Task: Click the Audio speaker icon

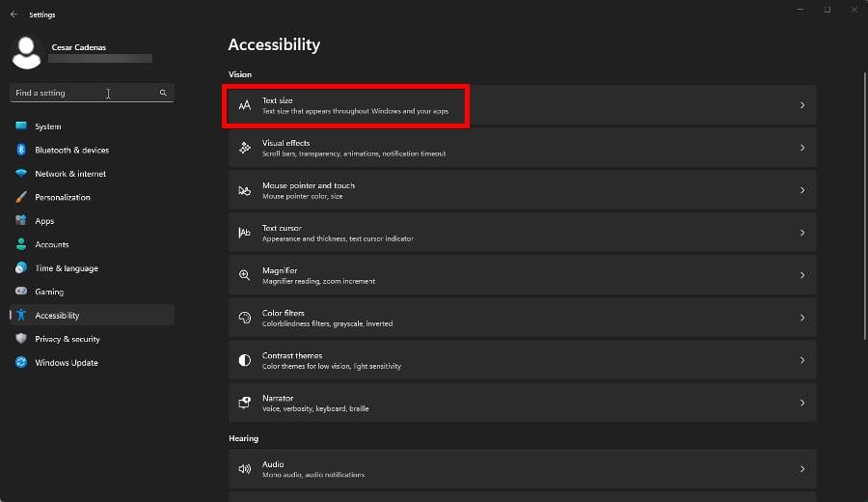Action: (x=245, y=469)
